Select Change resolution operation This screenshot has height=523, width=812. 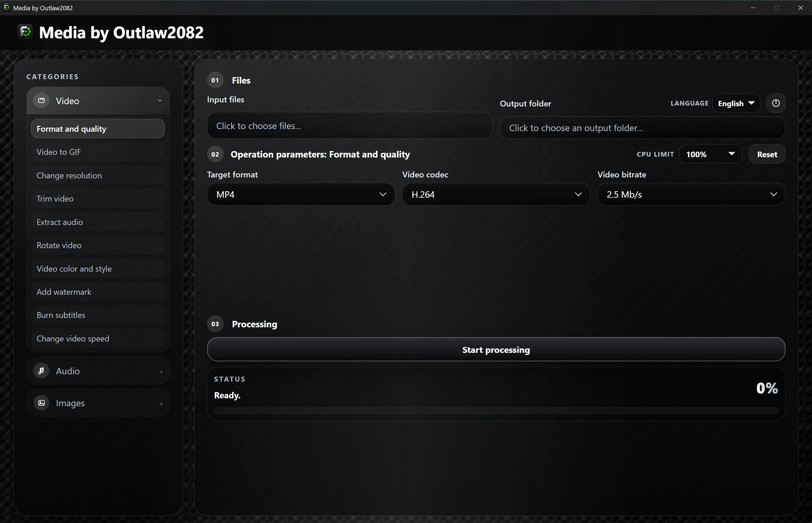98,175
